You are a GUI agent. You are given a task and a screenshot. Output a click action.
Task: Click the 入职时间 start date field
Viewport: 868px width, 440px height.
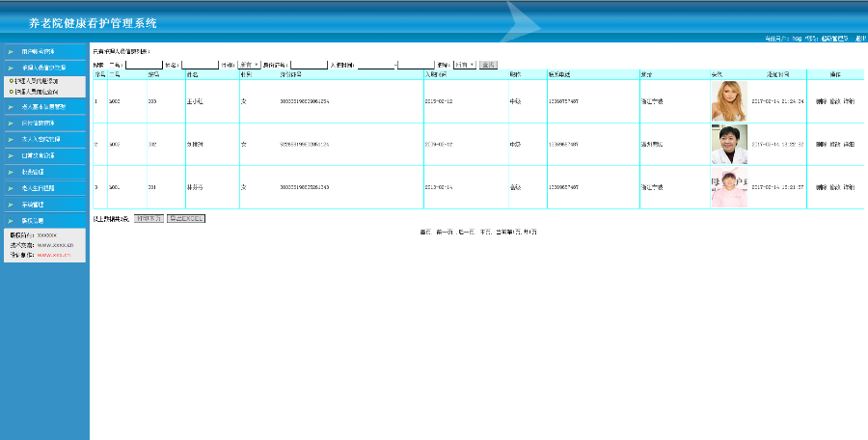[376, 65]
